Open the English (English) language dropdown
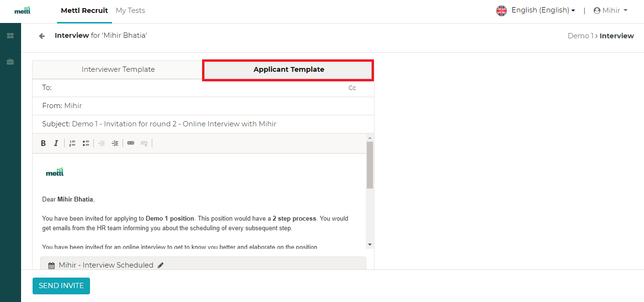Image resolution: width=644 pixels, height=302 pixels. click(543, 10)
